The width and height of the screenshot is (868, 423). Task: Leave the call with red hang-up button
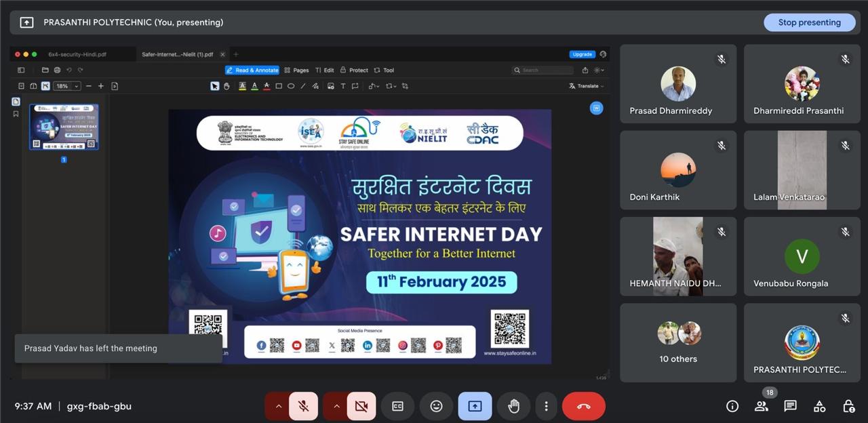(583, 406)
